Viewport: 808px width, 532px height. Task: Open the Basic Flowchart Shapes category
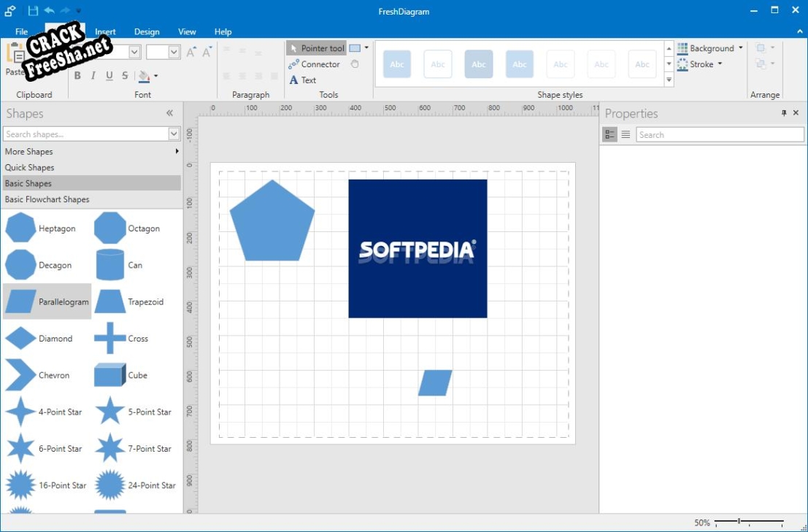click(47, 199)
